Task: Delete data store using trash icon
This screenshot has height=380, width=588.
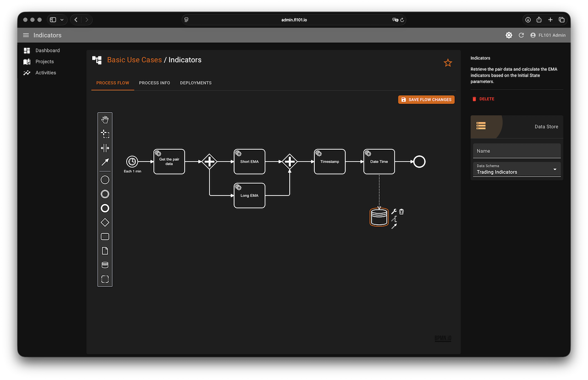Action: [x=401, y=212]
